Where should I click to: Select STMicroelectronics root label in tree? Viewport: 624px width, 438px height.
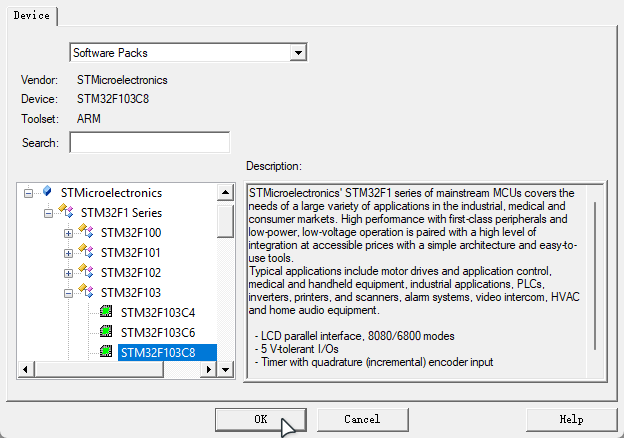click(x=111, y=193)
